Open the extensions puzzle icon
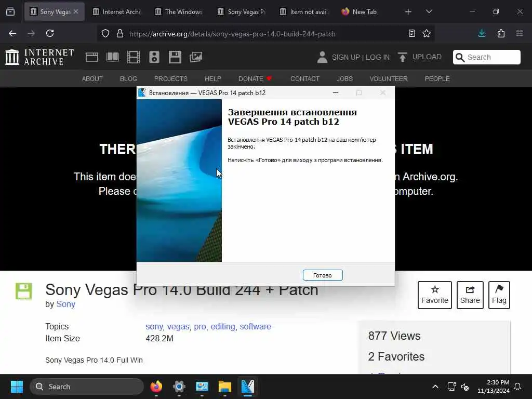532x399 pixels. coord(501,33)
